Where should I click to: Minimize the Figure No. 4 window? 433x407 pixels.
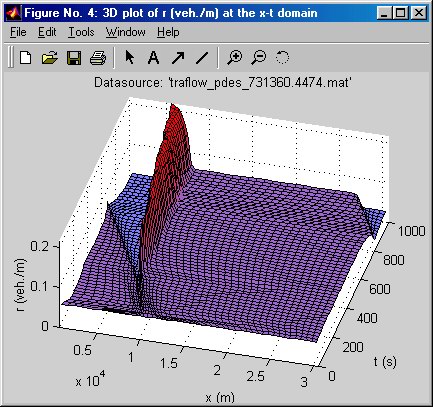[384, 13]
